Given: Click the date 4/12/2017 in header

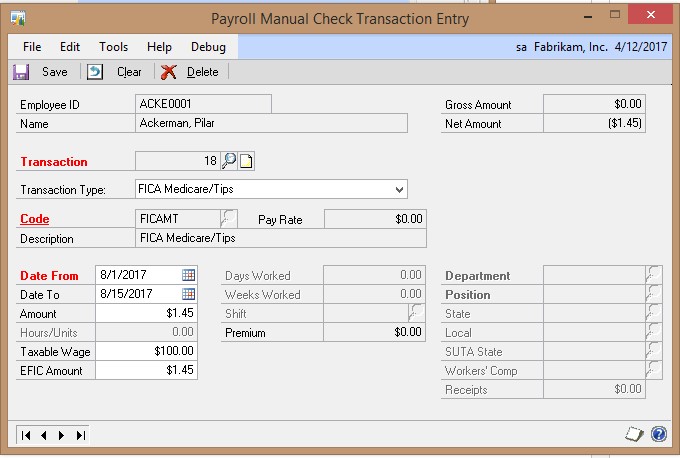Looking at the screenshot, I should pos(641,47).
